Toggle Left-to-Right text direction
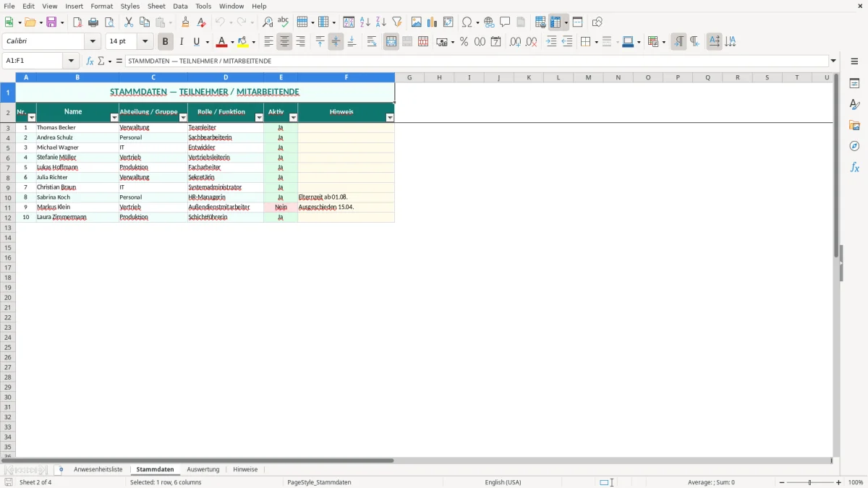868x488 pixels. (678, 42)
